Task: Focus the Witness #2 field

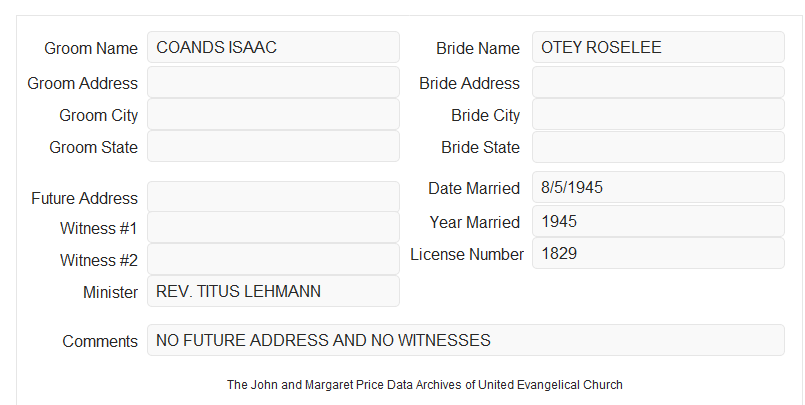Action: click(x=273, y=259)
